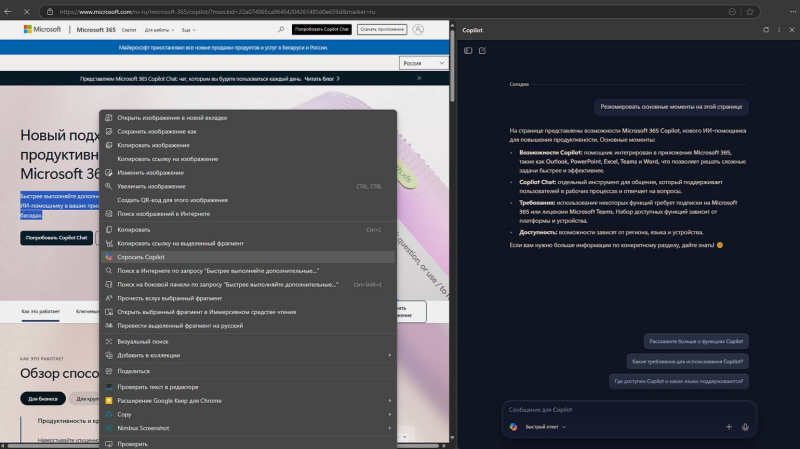The width and height of the screenshot is (800, 449).
Task: Click the Скачать приложение button
Action: tap(382, 30)
